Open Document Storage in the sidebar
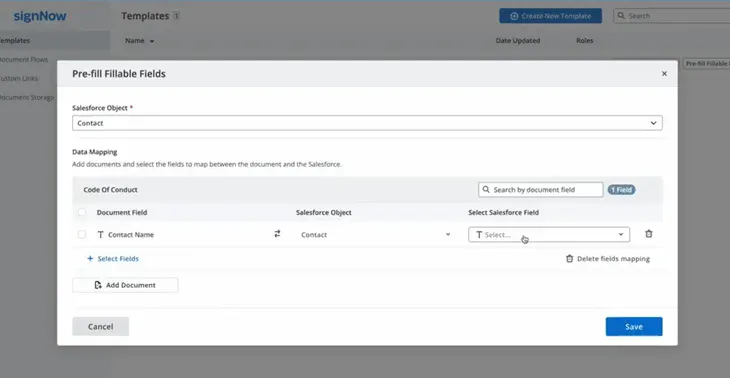The image size is (730, 378). point(27,97)
